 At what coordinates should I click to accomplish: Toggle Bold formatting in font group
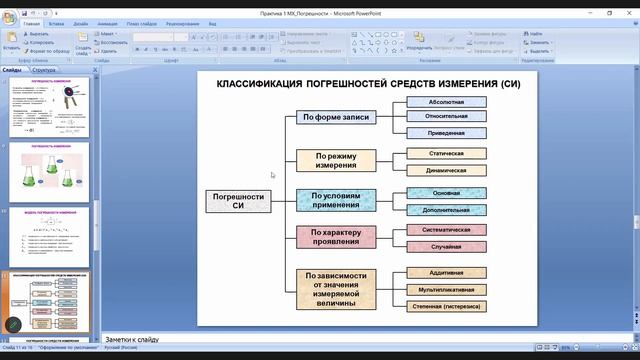click(137, 49)
